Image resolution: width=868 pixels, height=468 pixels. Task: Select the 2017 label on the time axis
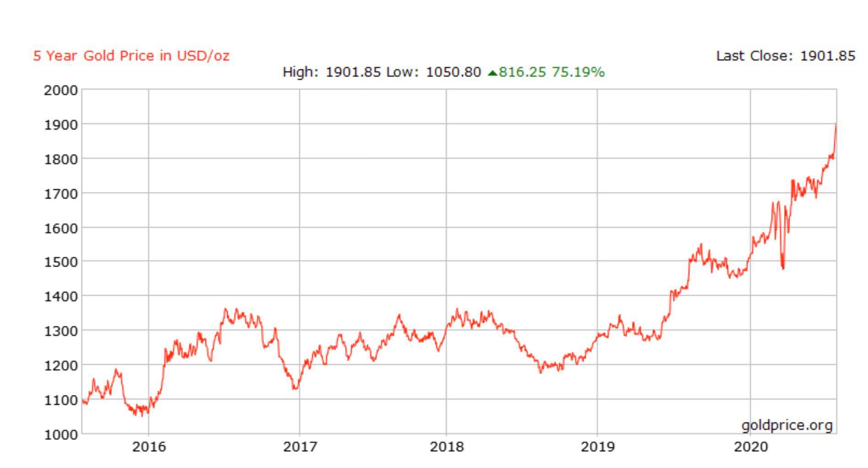(x=300, y=446)
